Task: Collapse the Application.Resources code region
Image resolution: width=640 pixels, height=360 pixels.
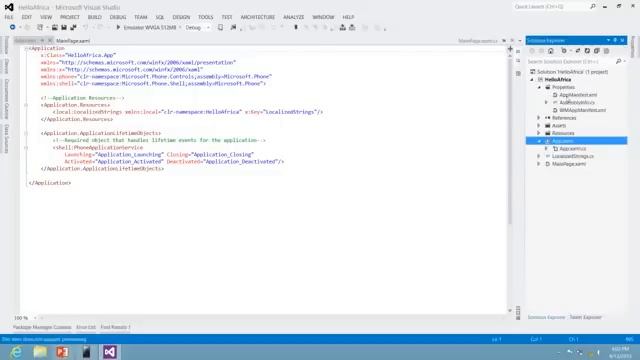Action: click(26, 105)
